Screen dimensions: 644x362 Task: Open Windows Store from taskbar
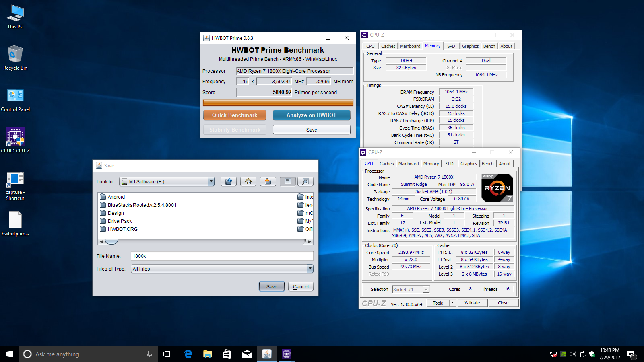[227, 354]
